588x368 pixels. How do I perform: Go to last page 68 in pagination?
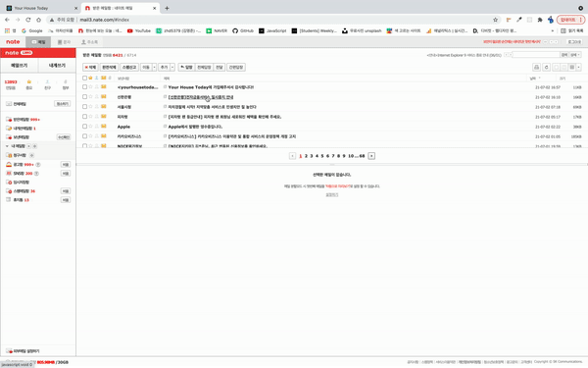[x=362, y=156]
